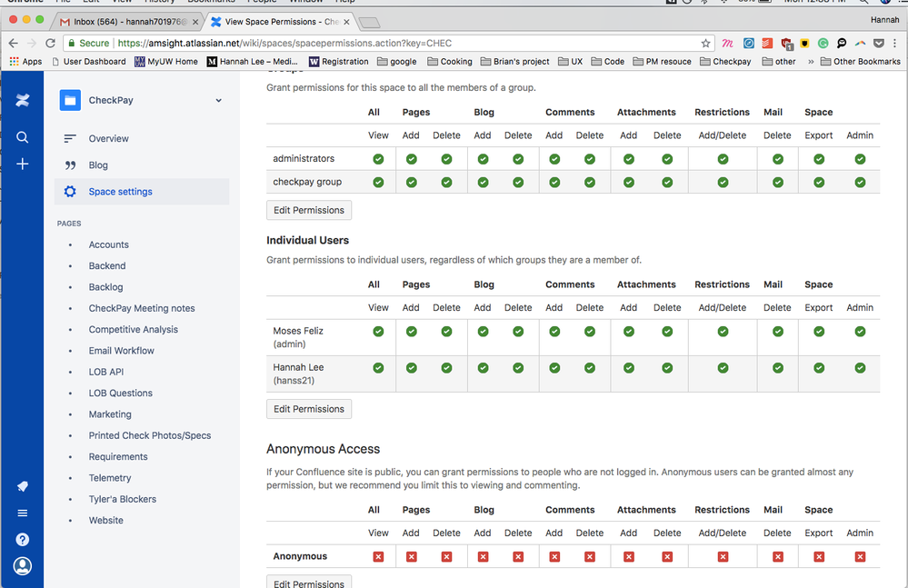The height and width of the screenshot is (588, 908).
Task: Open the help question mark icon
Action: 22,540
